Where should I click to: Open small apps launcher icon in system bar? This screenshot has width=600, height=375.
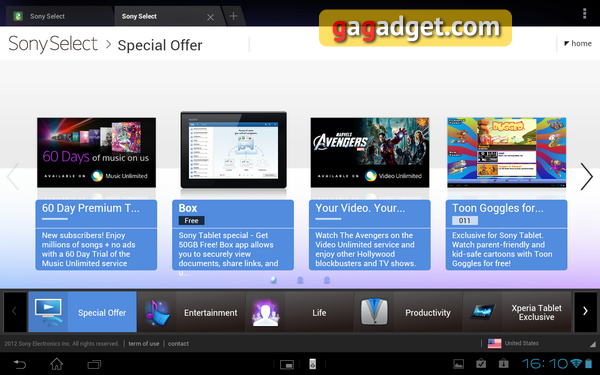point(287,364)
